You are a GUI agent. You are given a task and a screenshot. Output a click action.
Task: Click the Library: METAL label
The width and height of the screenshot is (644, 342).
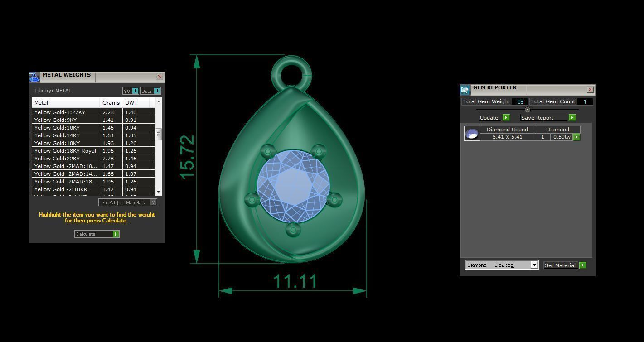point(53,91)
